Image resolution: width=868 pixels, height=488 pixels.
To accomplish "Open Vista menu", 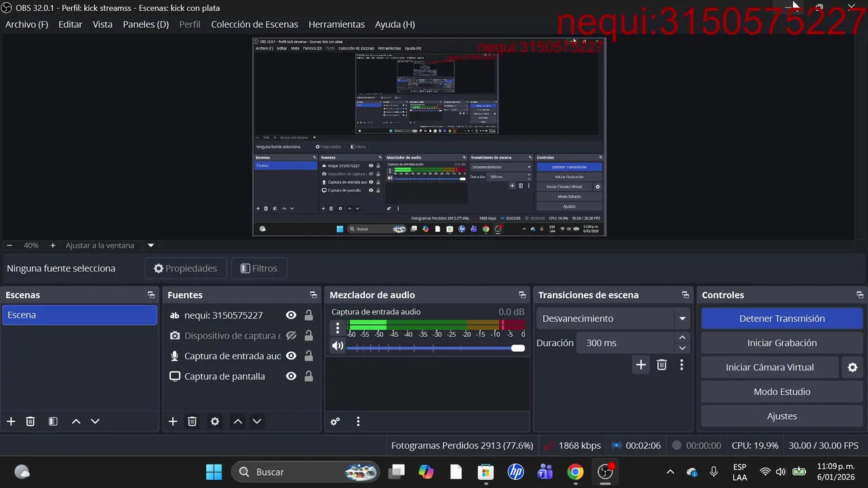I will point(102,24).
